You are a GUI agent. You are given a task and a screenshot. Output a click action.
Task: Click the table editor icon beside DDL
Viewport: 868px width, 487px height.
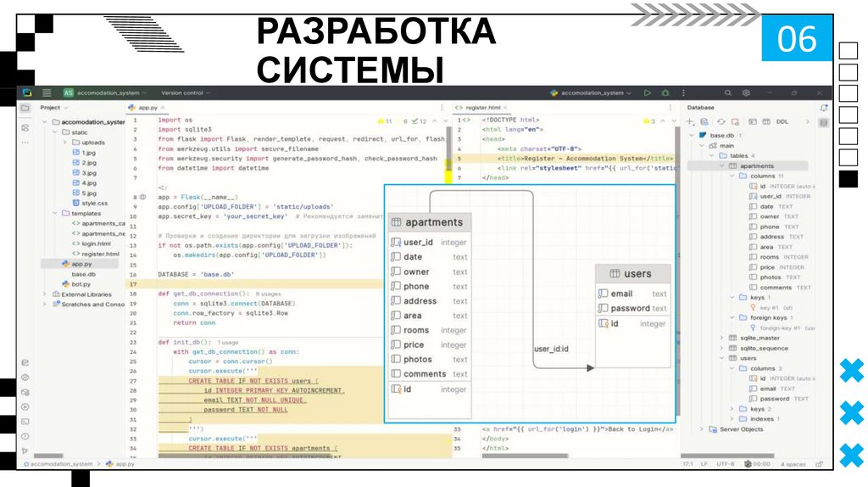coord(766,121)
